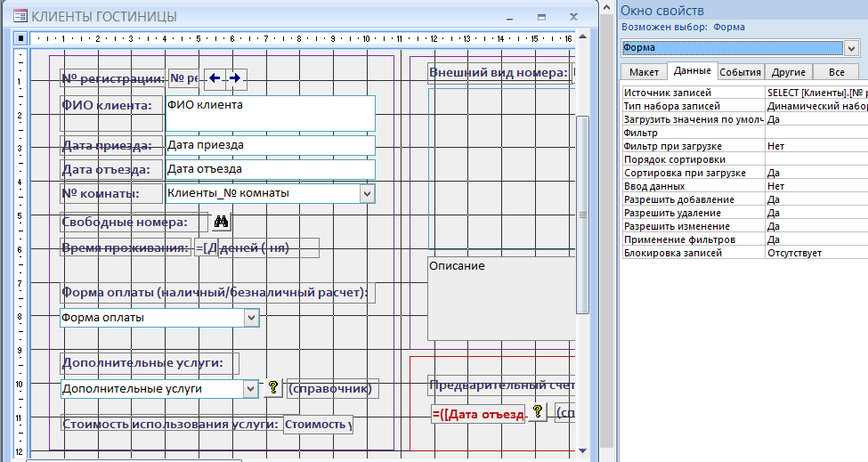The height and width of the screenshot is (462, 868).
Task: Expand the Форма оплаты combo box
Action: pos(251,317)
